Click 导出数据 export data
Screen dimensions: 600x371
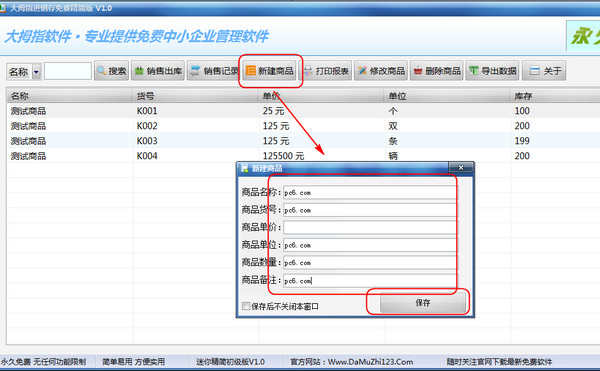[x=492, y=71]
